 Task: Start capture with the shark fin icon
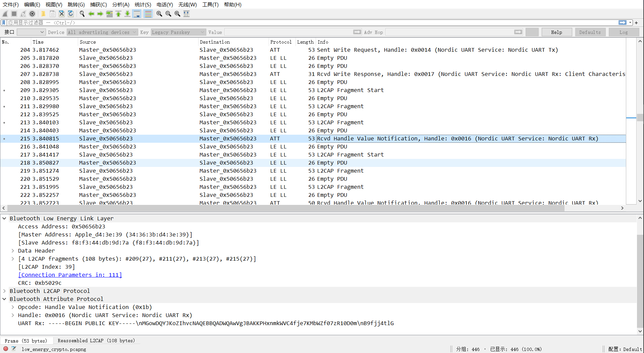click(x=5, y=14)
